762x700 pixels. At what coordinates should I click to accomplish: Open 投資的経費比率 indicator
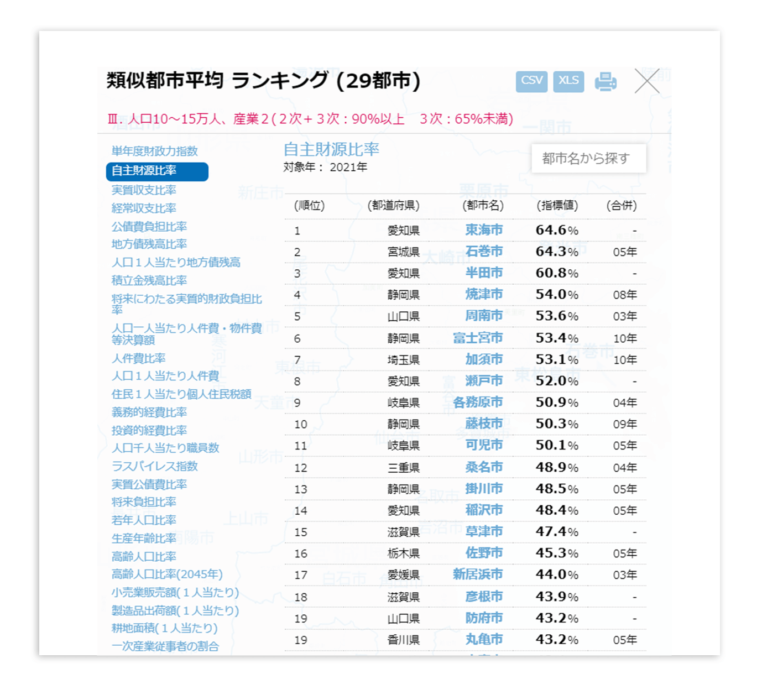point(149,431)
